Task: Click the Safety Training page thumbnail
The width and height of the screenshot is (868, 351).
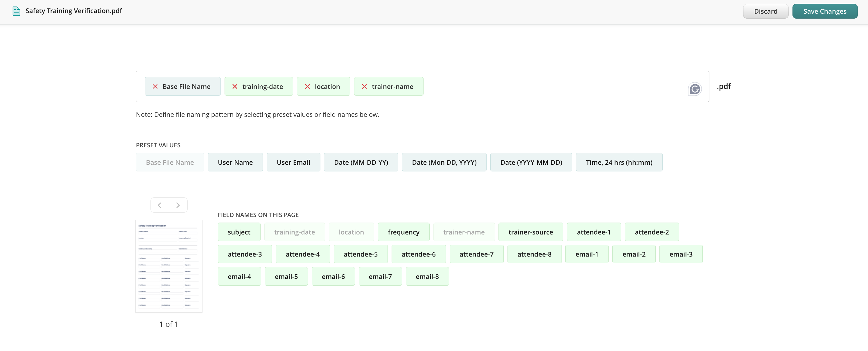Action: pyautogui.click(x=169, y=266)
